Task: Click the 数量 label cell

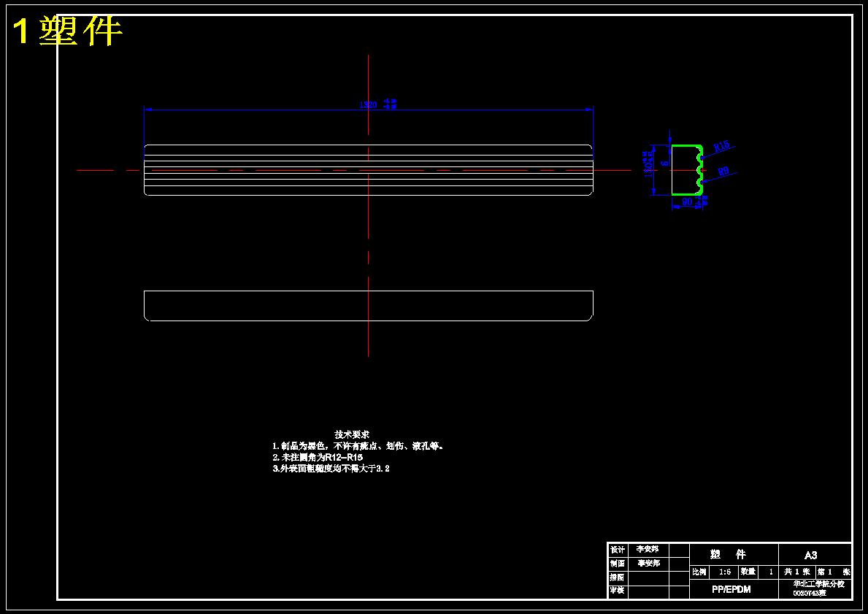Action: point(748,572)
